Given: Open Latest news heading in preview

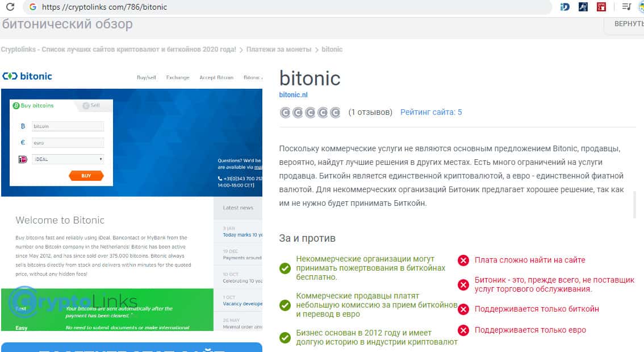Looking at the screenshot, I should pyautogui.click(x=238, y=208).
